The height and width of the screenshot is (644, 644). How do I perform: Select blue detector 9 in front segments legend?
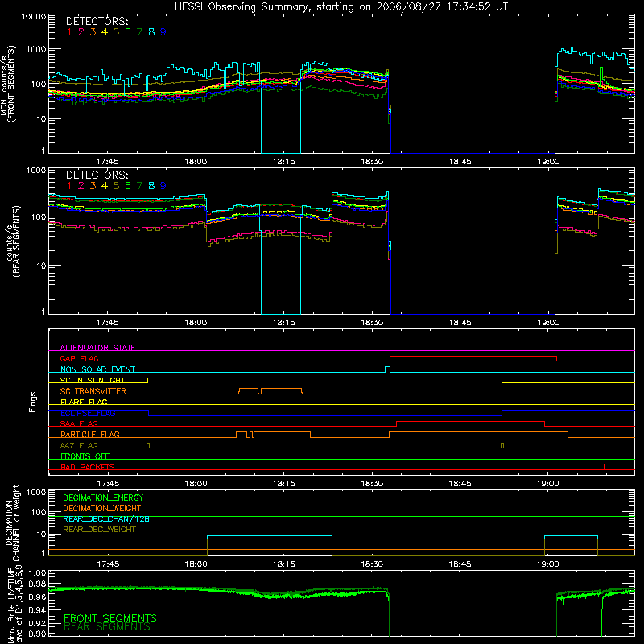pyautogui.click(x=163, y=32)
